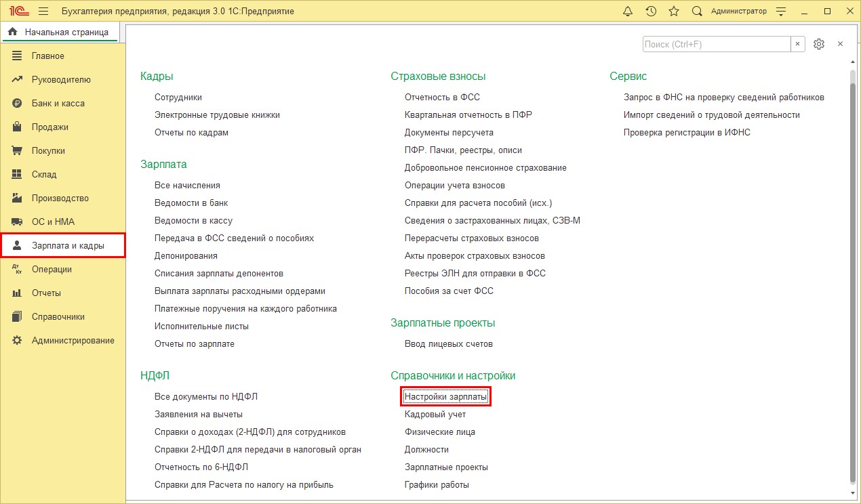Click the home icon on Начальная страница tab
This screenshot has height=504, width=861.
(x=12, y=32)
